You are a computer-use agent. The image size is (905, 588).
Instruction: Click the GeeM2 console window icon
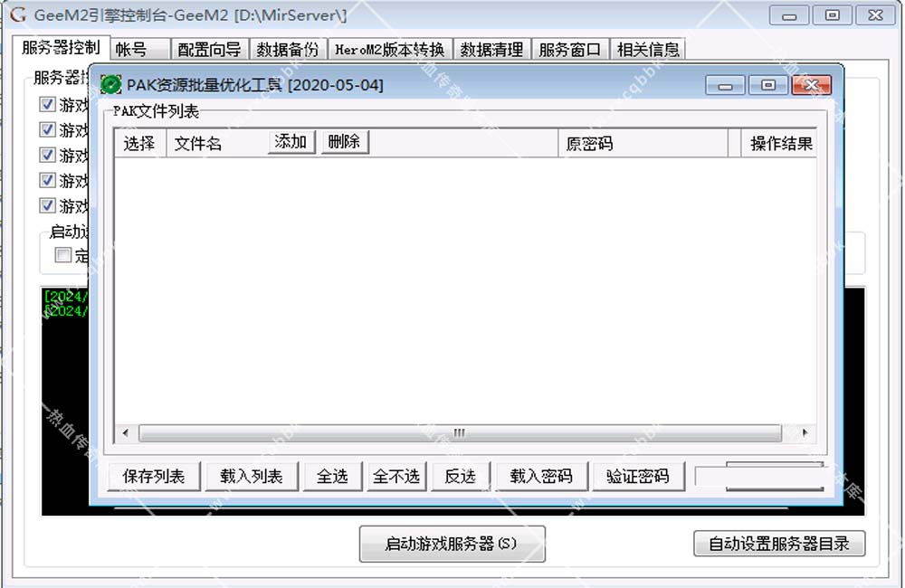17,15
